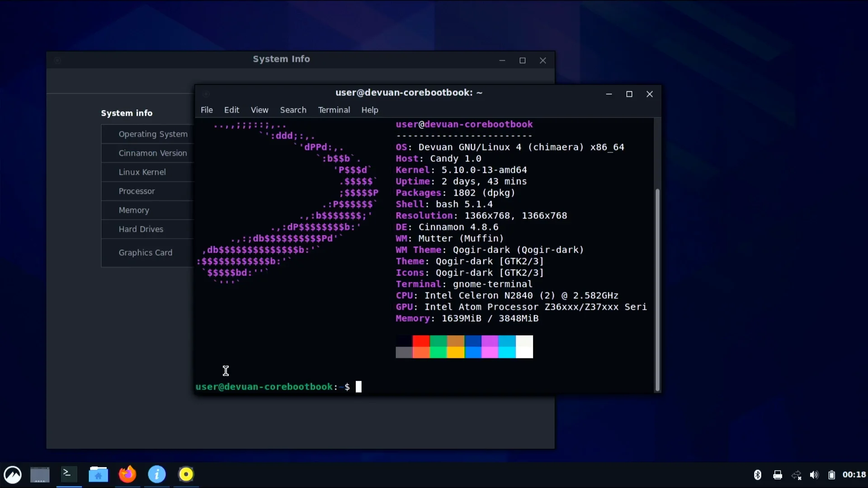Click Linux Kernel row in System Info
Screen dimensions: 868x488
pyautogui.click(x=148, y=172)
